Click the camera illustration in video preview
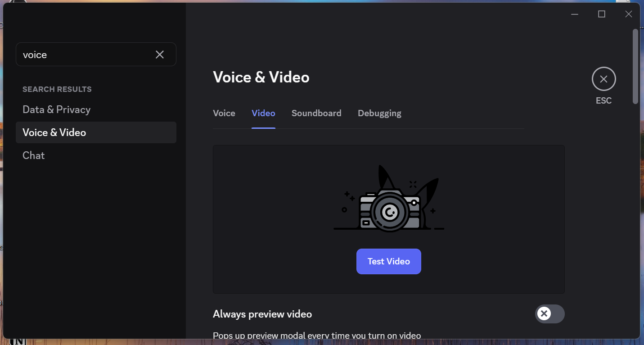Viewport: 644px width, 345px height. point(389,199)
